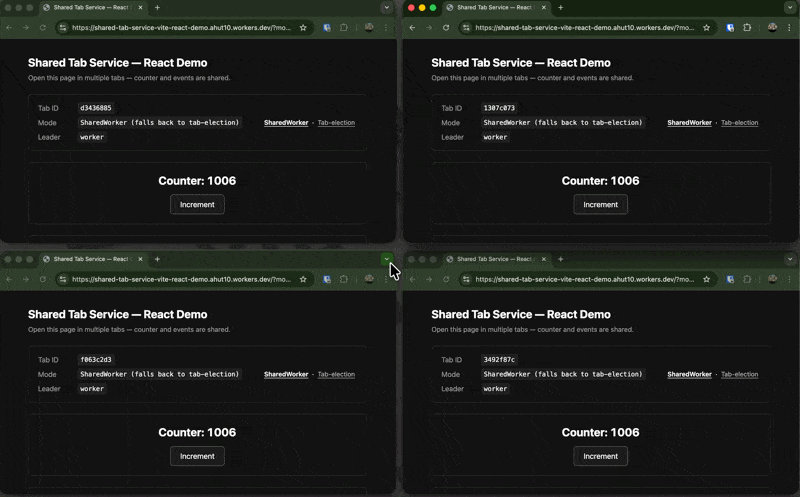Open Extensions puzzle icon in bottom-left window

pyautogui.click(x=344, y=279)
